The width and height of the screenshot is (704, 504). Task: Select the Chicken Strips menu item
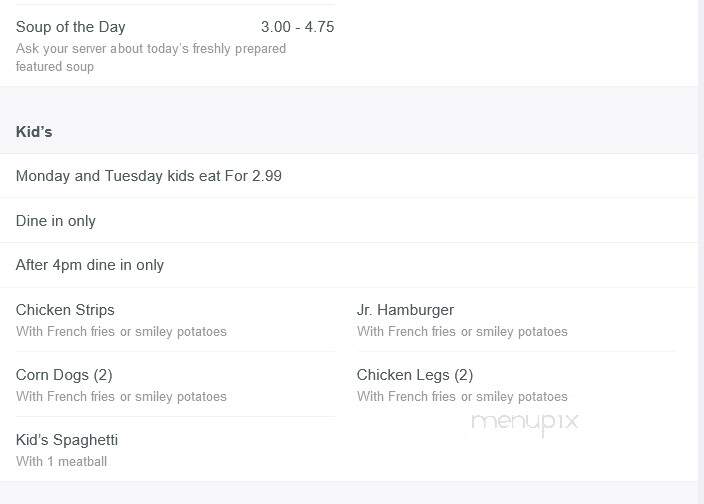[65, 310]
